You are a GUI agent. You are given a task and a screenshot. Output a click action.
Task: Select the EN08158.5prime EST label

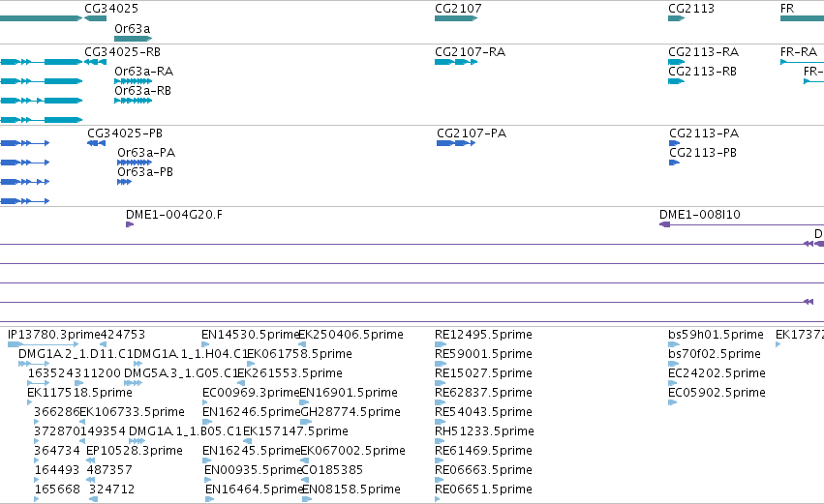(351, 489)
